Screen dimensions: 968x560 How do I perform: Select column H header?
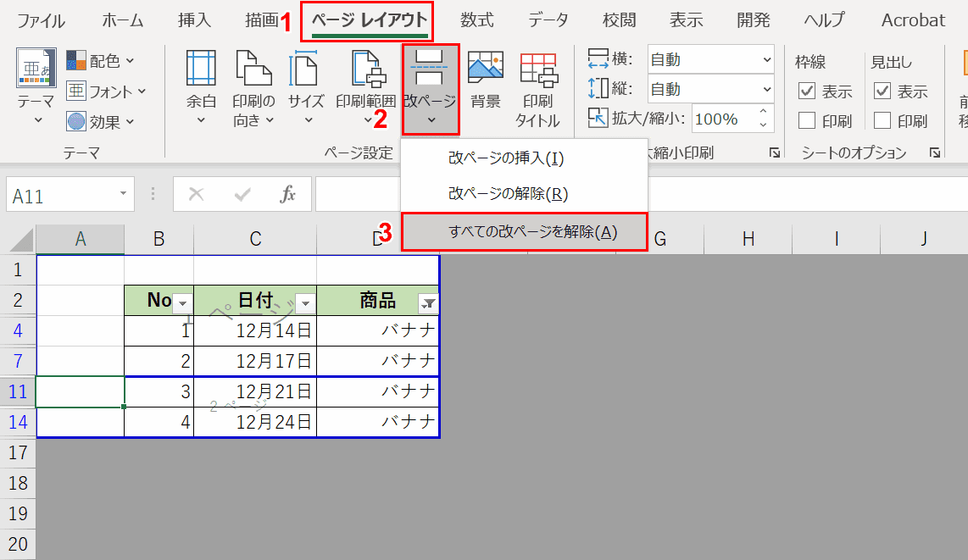point(748,239)
